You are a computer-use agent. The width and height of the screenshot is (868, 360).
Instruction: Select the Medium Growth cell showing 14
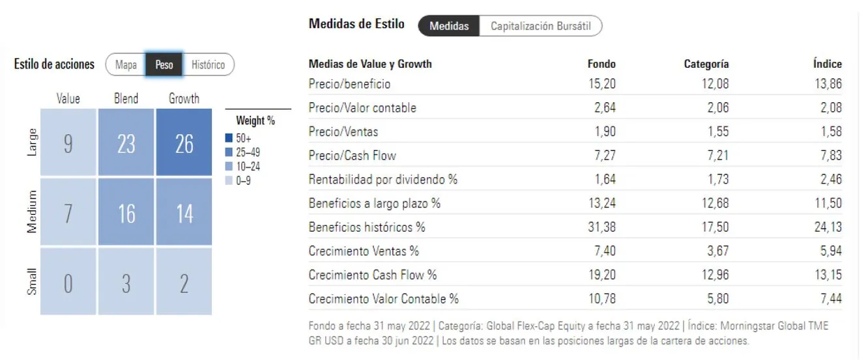coord(184,212)
